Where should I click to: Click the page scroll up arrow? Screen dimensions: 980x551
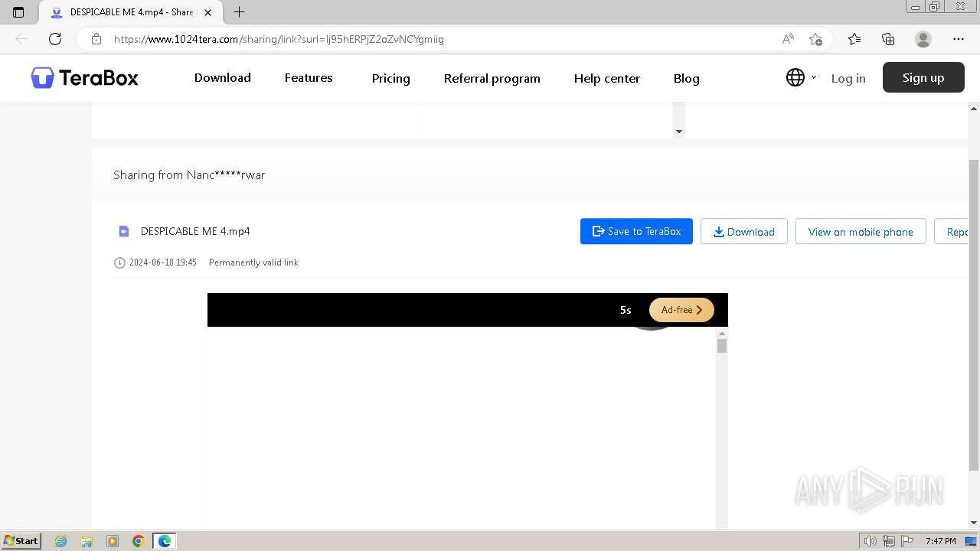(x=974, y=108)
